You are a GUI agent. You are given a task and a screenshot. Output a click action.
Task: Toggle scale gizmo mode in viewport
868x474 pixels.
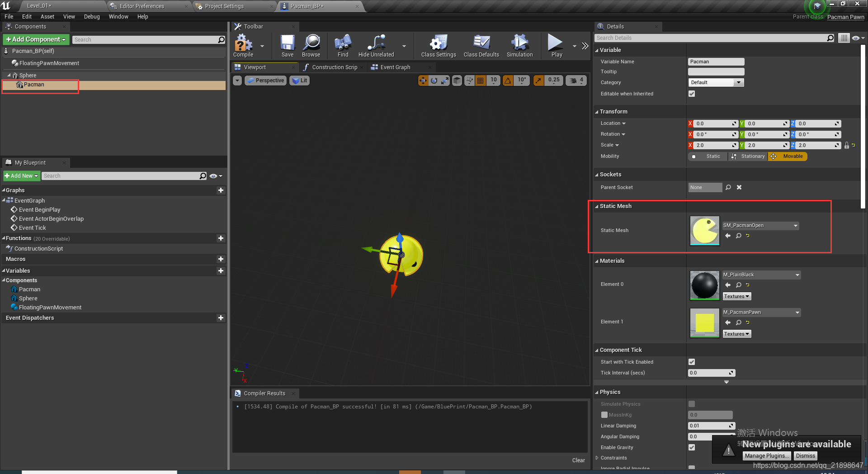[445, 81]
